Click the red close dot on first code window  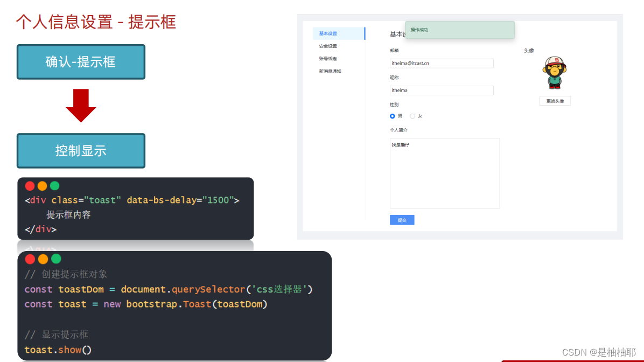point(30,185)
